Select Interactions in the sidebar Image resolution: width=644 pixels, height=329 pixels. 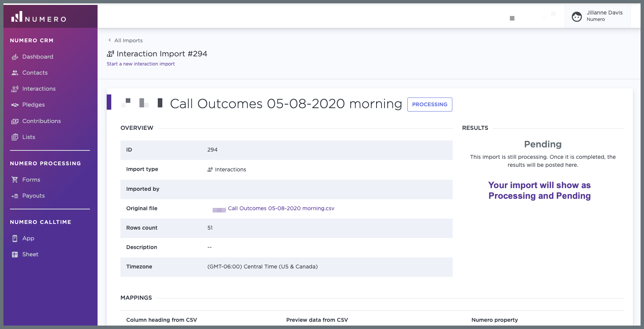[x=39, y=89]
